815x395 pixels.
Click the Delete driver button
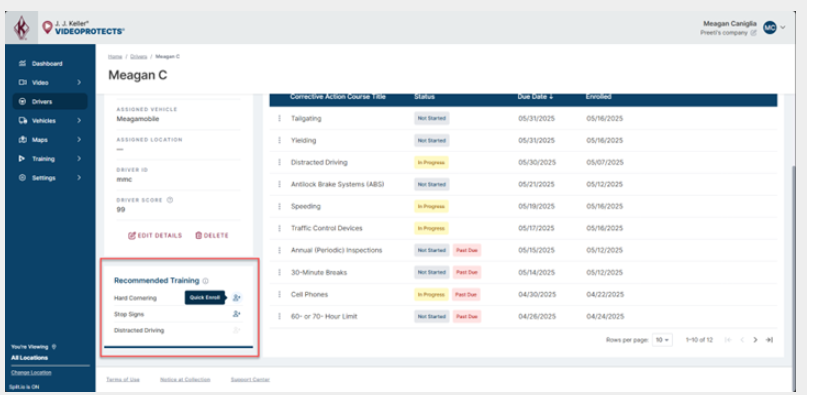(212, 235)
